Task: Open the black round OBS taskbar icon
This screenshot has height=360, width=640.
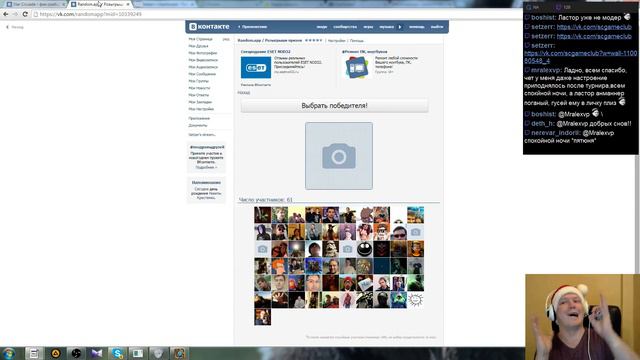Action: point(76,353)
